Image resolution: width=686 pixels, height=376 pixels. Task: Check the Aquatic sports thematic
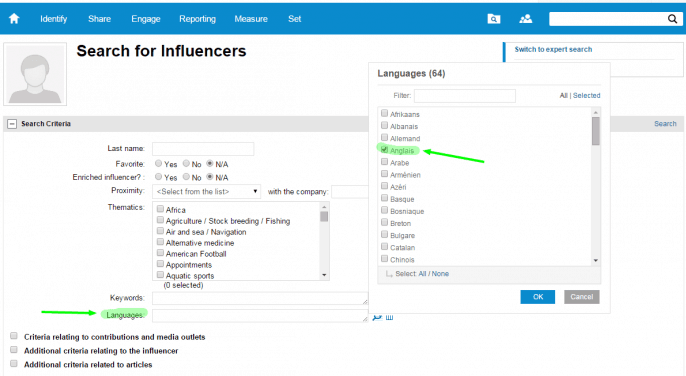160,274
